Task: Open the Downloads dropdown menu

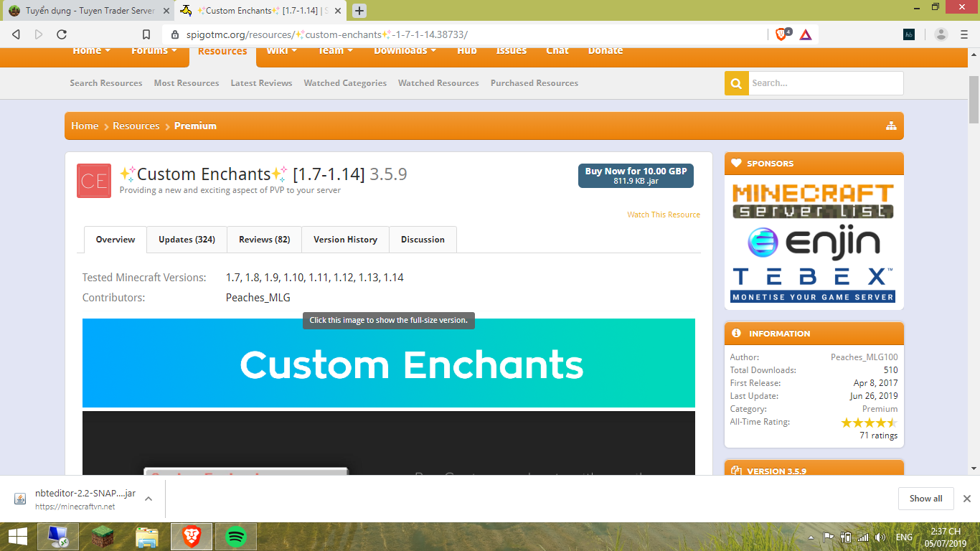Action: (405, 50)
